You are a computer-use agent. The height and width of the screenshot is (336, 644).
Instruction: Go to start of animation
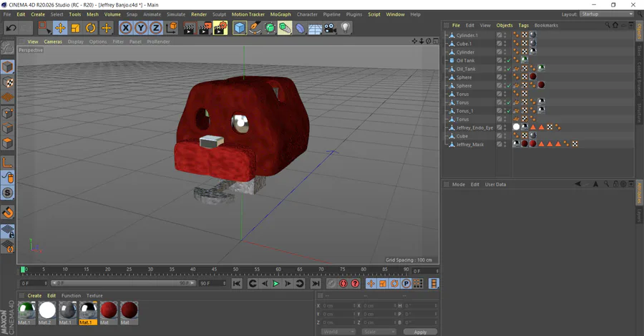point(237,284)
